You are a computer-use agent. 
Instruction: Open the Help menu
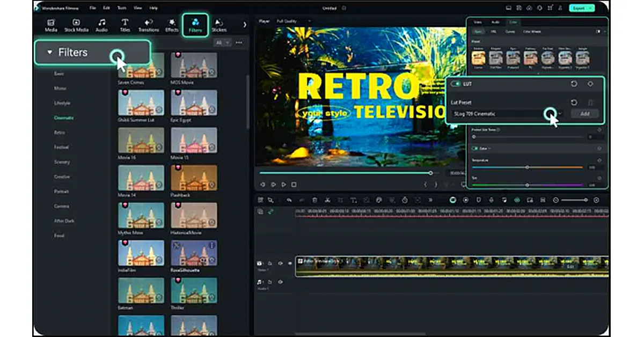pyautogui.click(x=154, y=8)
